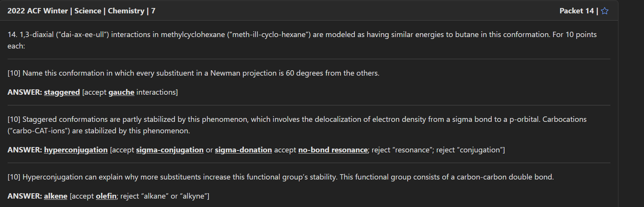
Task: Click the bonus part about sigma bond delocalization
Action: tap(297, 120)
